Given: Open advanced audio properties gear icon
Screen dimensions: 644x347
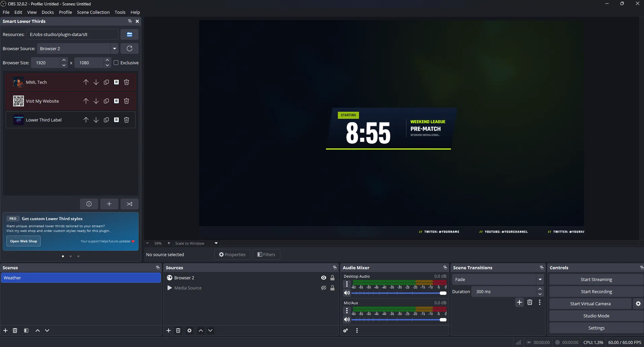Looking at the screenshot, I should point(346,331).
